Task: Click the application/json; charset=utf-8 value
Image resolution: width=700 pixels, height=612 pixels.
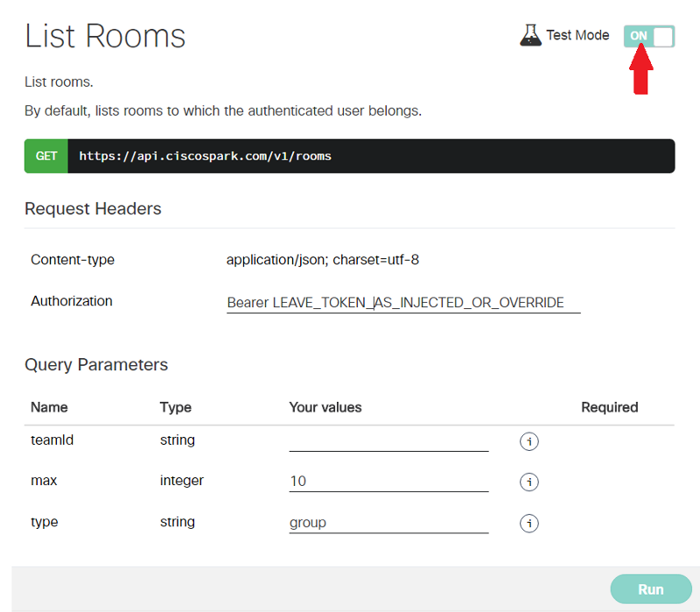Action: pyautogui.click(x=323, y=259)
